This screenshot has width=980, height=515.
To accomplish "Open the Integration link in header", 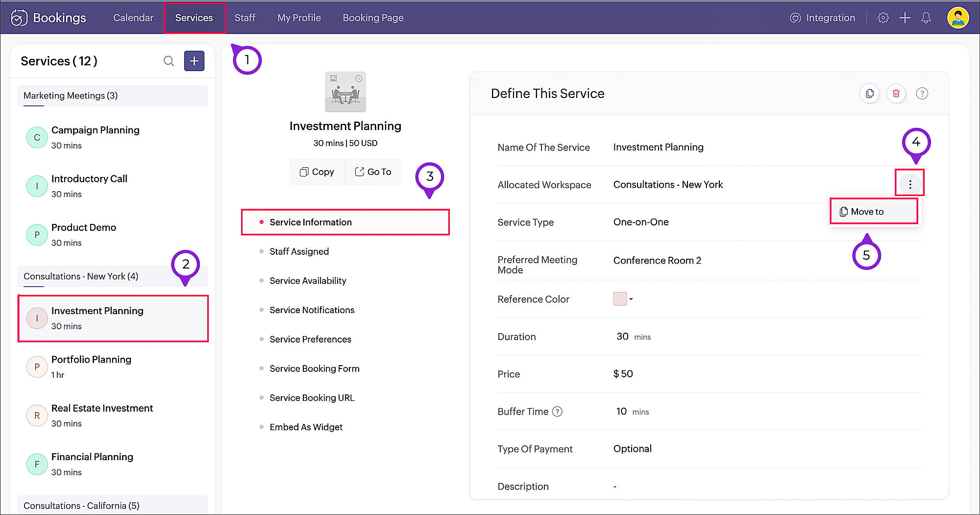I will point(823,18).
